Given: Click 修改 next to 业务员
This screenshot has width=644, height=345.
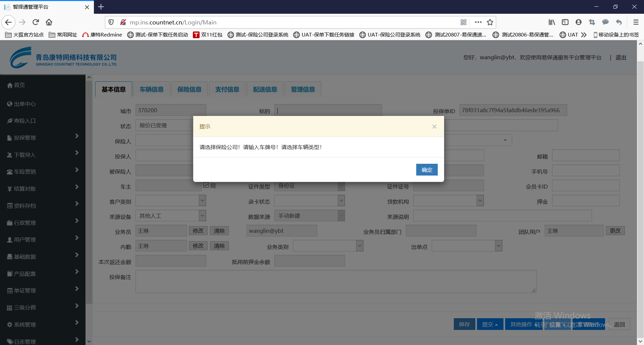Looking at the screenshot, I should tap(198, 231).
